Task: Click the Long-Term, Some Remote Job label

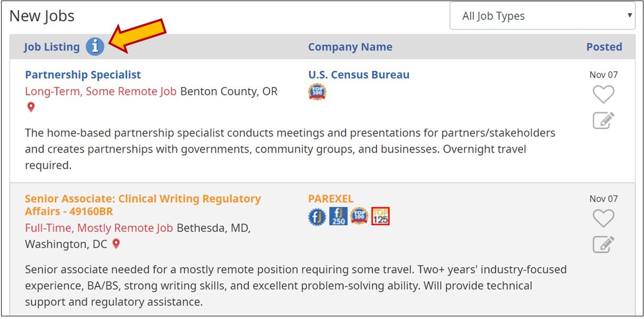Action: tap(99, 91)
